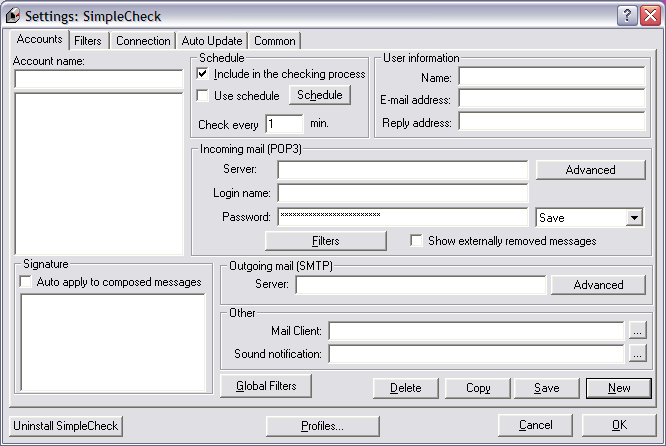Open the password Save dropdown
The height and width of the screenshot is (446, 666).
634,218
